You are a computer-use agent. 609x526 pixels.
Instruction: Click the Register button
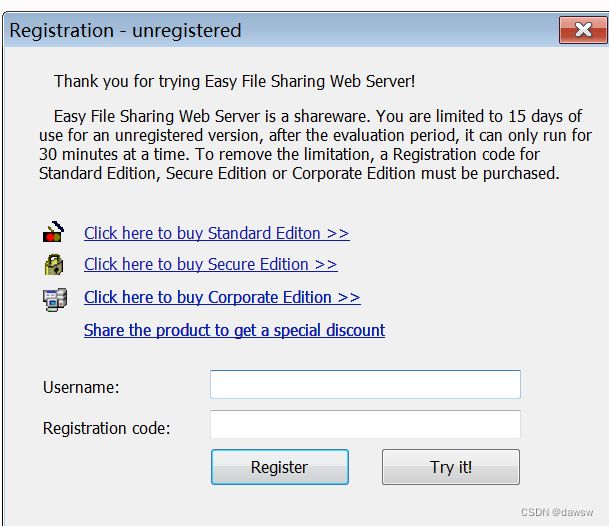pos(280,467)
